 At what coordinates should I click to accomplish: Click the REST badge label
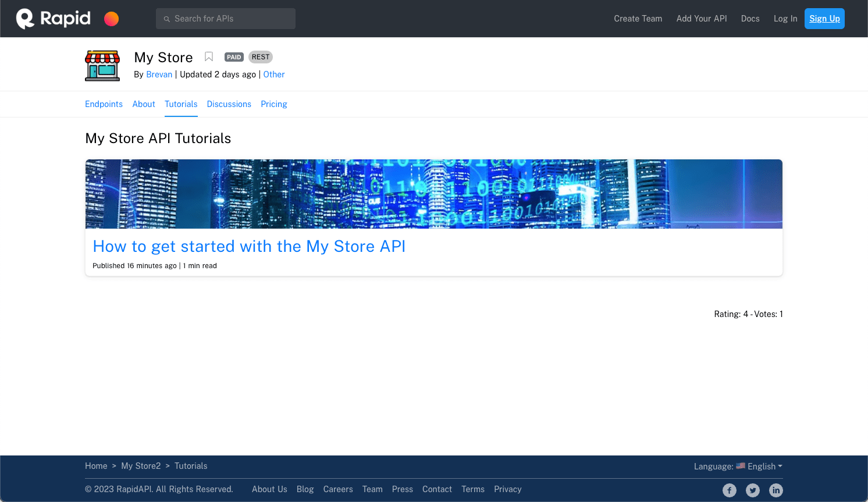tap(261, 56)
